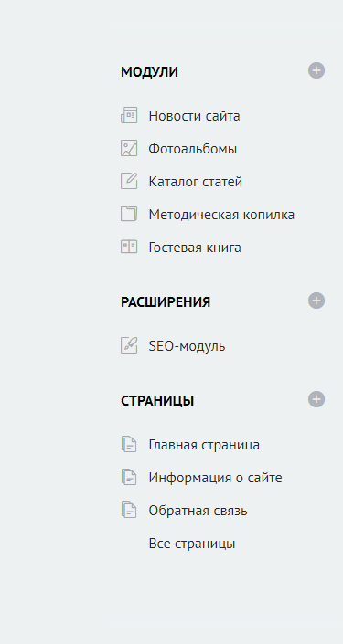
Task: Open the Новости сайта module link
Action: tap(194, 116)
